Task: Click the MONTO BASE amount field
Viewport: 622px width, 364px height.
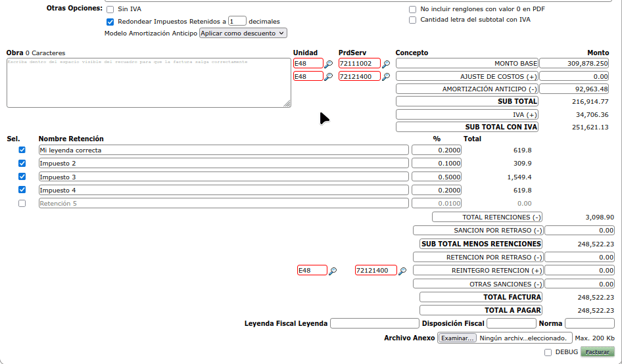Action: coord(574,64)
